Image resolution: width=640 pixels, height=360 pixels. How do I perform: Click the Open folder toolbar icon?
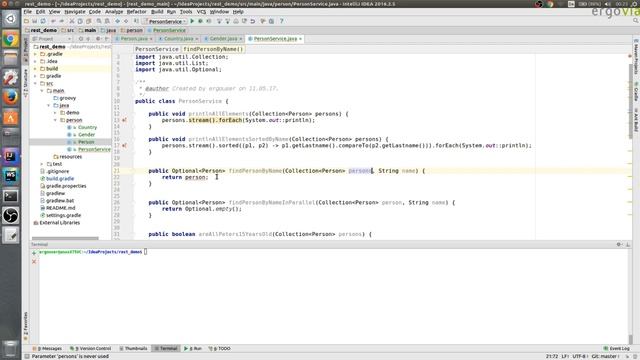pyautogui.click(x=27, y=21)
